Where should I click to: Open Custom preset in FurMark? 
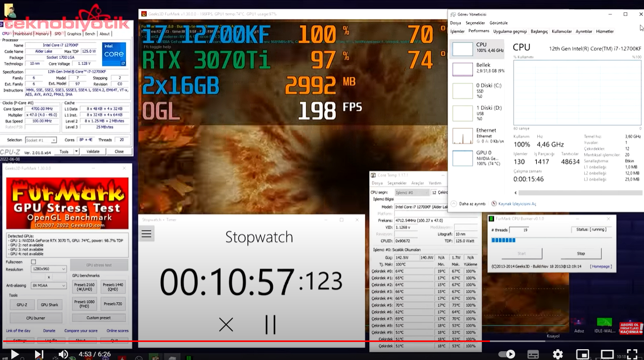pos(98,318)
